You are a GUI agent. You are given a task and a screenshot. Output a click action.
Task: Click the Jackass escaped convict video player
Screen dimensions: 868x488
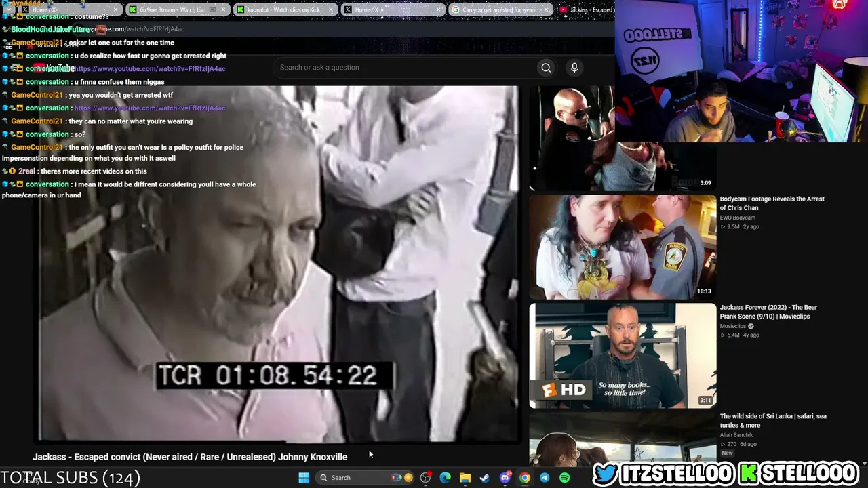click(x=279, y=264)
